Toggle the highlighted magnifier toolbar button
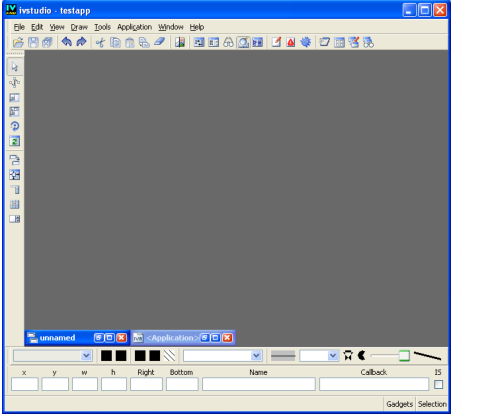The image size is (492, 415). 243,42
